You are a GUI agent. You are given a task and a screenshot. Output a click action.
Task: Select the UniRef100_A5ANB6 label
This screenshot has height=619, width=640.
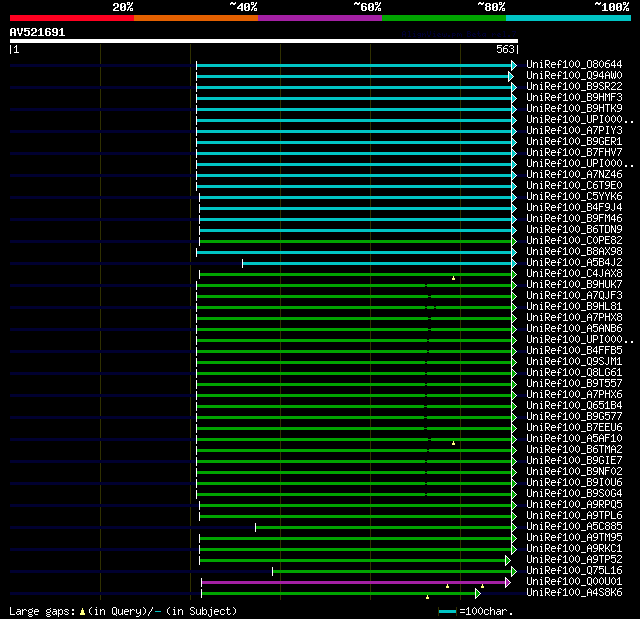pos(574,328)
